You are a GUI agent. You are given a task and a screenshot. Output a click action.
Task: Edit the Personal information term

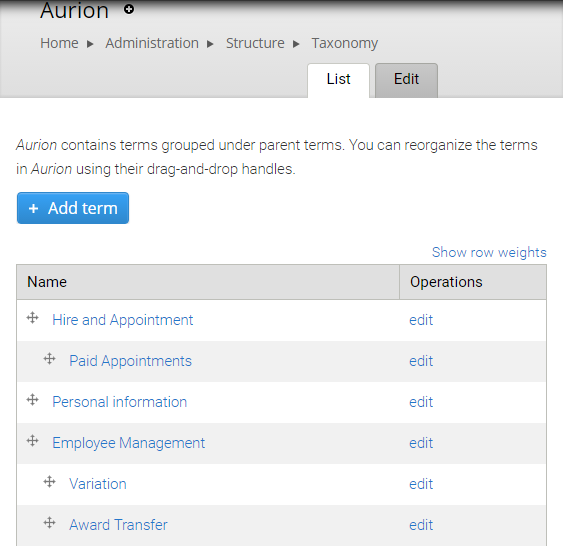(x=421, y=402)
